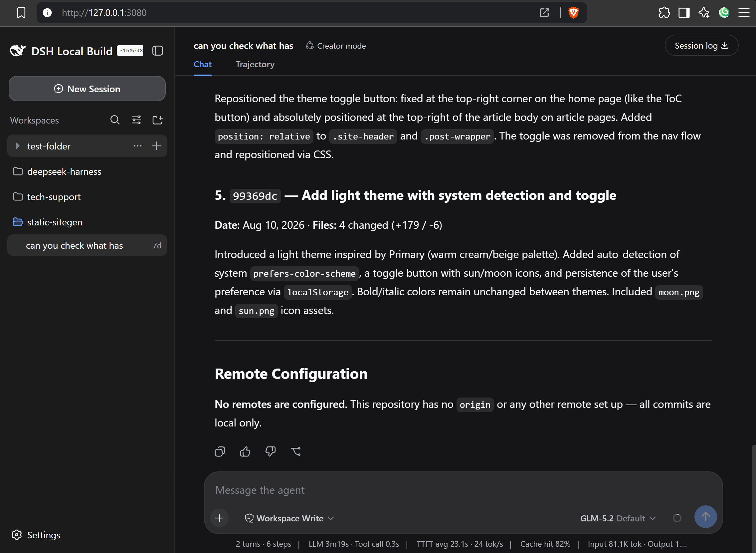Copy the agent response
The height and width of the screenshot is (553, 756).
click(220, 451)
